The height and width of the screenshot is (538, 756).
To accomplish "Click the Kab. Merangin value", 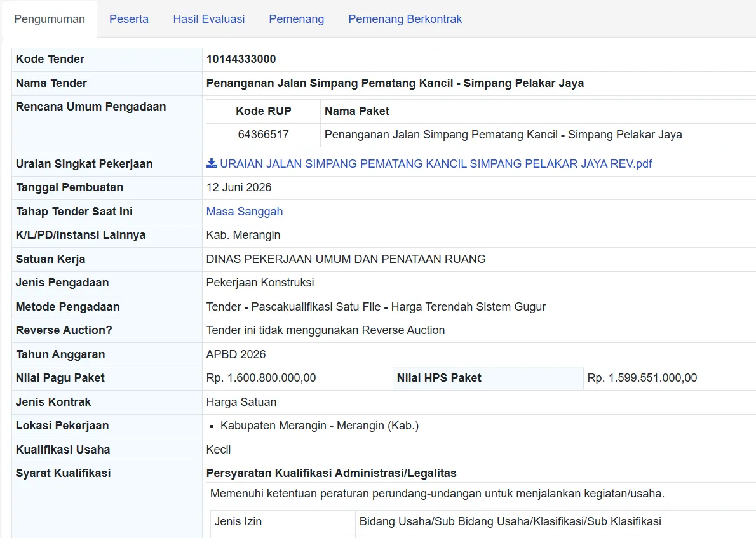I will (x=243, y=235).
